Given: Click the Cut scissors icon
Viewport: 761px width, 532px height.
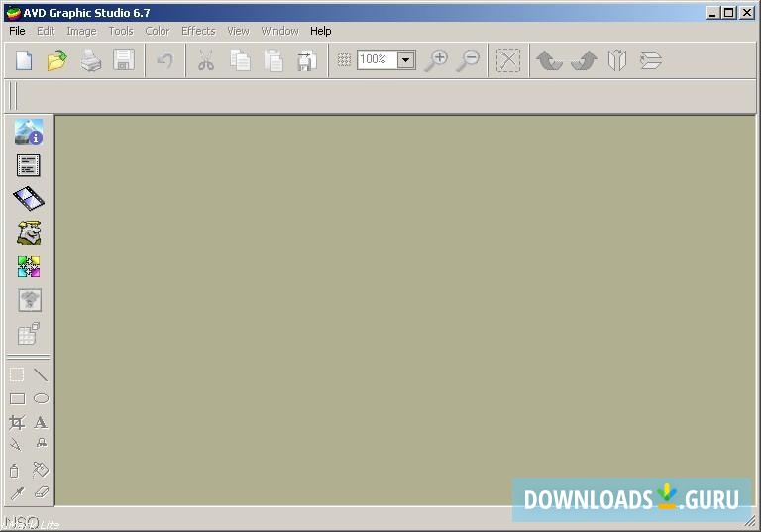Looking at the screenshot, I should coord(206,60).
